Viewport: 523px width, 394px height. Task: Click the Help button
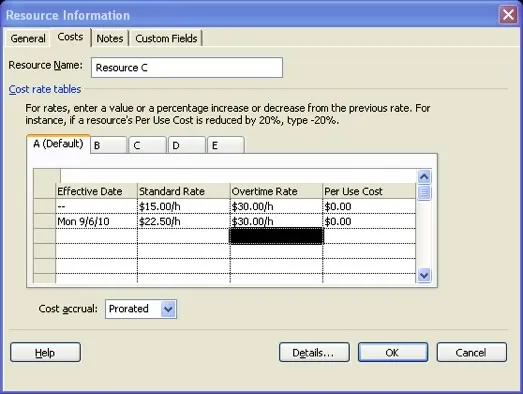click(x=45, y=352)
